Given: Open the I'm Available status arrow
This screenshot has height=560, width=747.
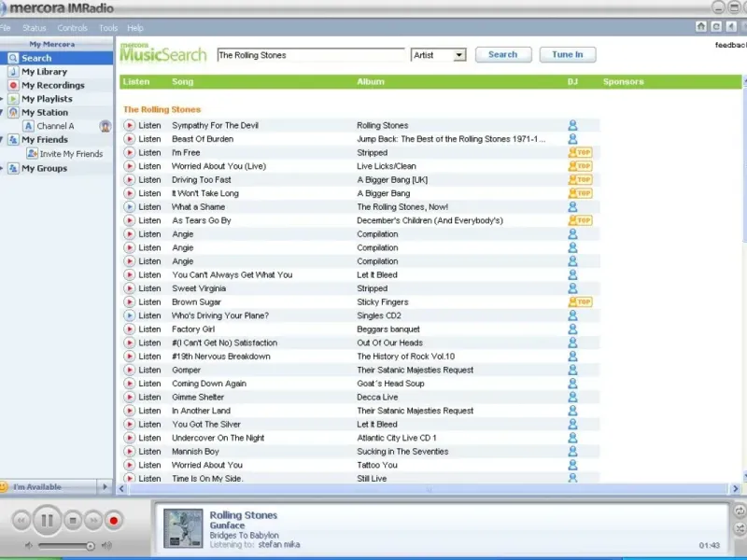Looking at the screenshot, I should coord(105,486).
